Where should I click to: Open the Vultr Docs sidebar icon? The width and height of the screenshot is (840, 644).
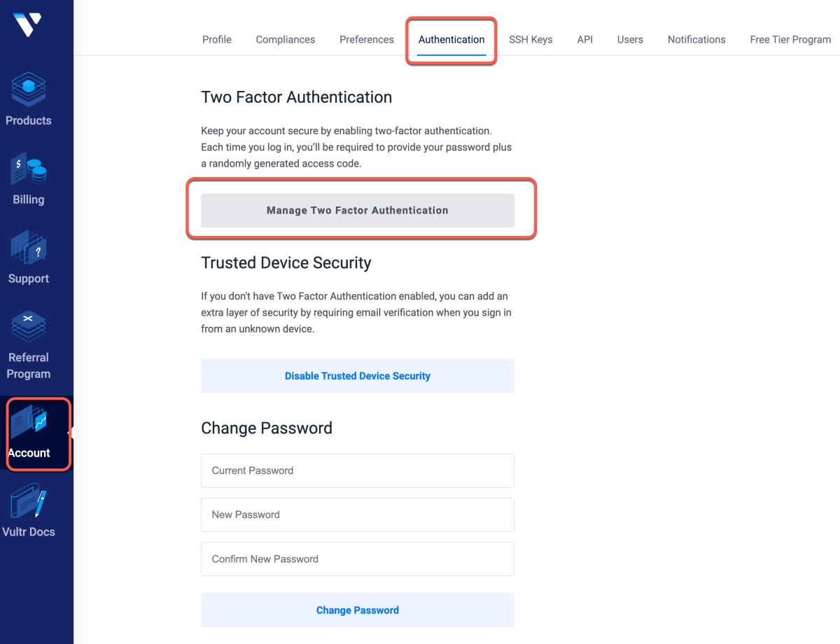coord(29,504)
